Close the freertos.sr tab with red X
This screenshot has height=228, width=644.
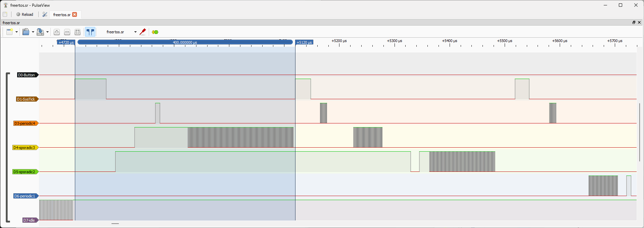point(75,14)
